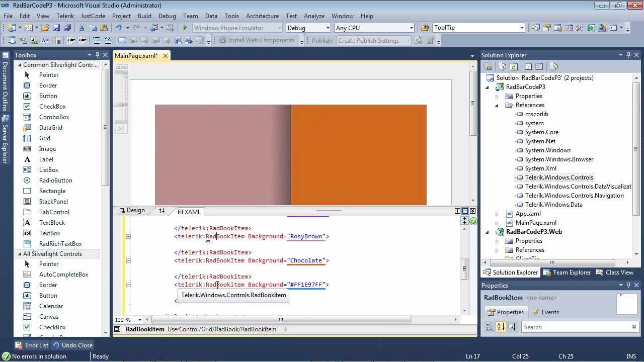Open the ToolTip find combo box dropdown
The width and height of the screenshot is (644, 362).
coord(522,28)
